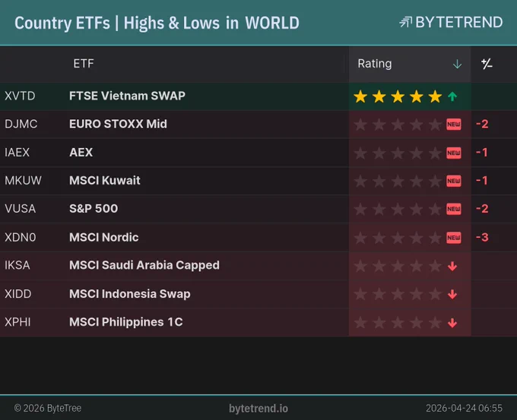Select the S&P 500 name
This screenshot has width=517, height=420.
94,209
